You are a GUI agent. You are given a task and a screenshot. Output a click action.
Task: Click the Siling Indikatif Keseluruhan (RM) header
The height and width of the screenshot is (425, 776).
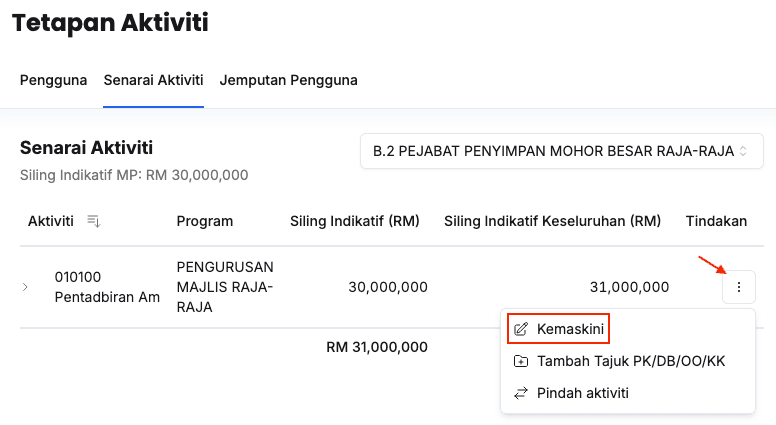click(x=553, y=221)
